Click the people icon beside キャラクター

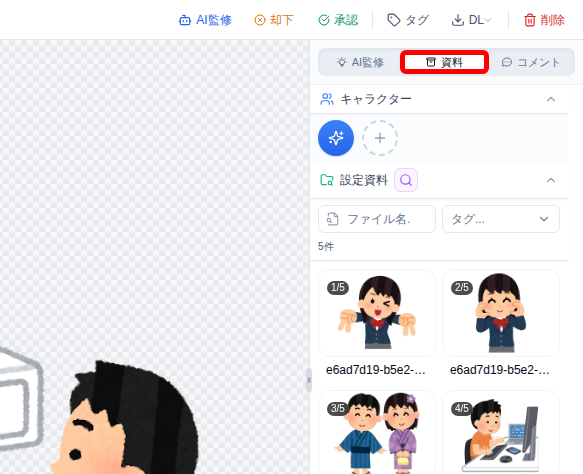[327, 99]
